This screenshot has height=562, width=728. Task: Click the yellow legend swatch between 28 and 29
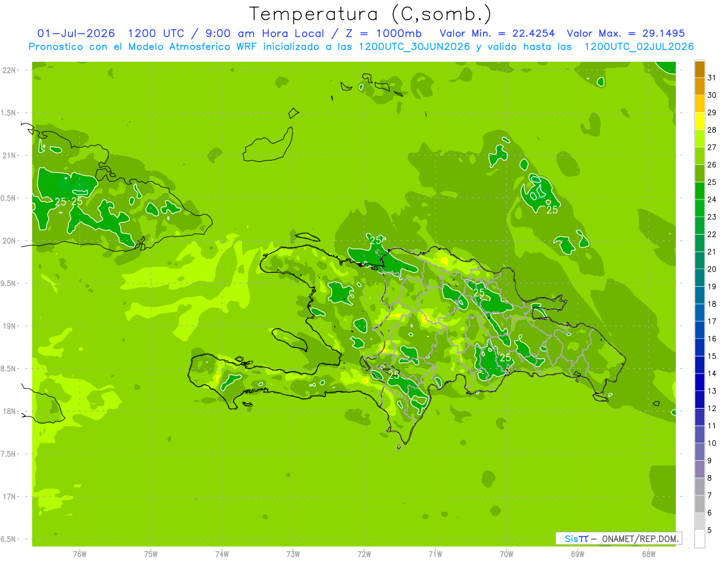pyautogui.click(x=699, y=121)
